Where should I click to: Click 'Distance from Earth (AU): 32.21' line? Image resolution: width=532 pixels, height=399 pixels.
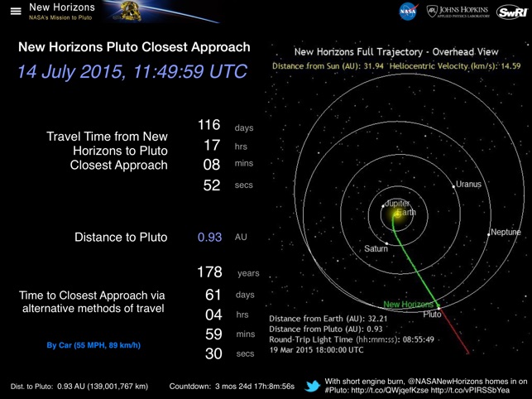[x=328, y=319]
